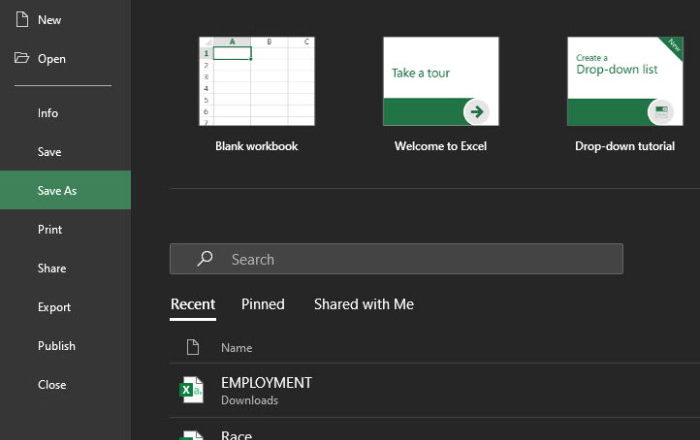This screenshot has height=440, width=700.
Task: Select Save As in the sidebar
Action: coord(57,190)
